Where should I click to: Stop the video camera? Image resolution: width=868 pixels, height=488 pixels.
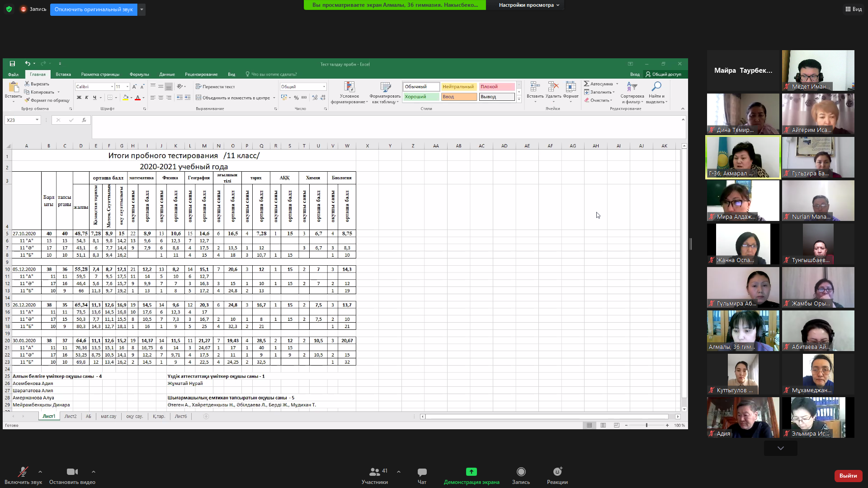tap(72, 472)
